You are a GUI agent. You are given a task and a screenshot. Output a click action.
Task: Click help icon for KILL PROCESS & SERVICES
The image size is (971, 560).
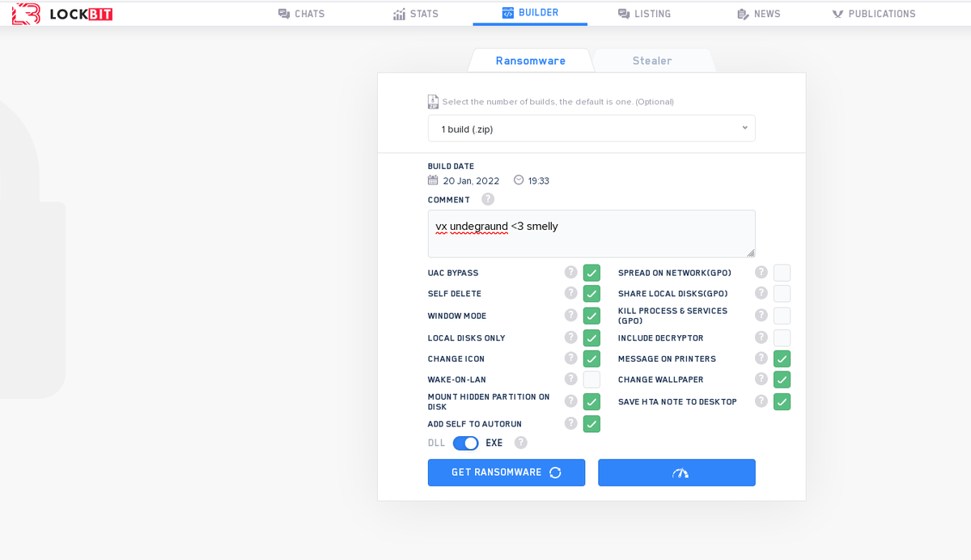761,315
